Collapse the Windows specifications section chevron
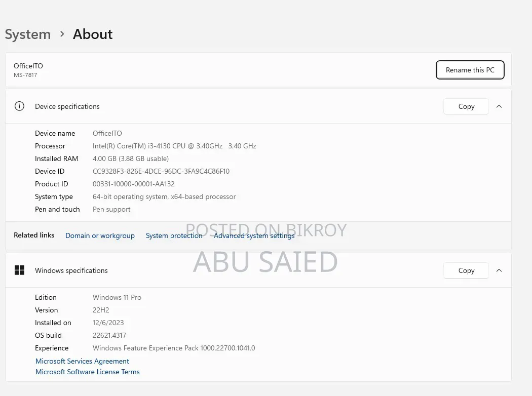This screenshot has height=396, width=532. pyautogui.click(x=499, y=270)
